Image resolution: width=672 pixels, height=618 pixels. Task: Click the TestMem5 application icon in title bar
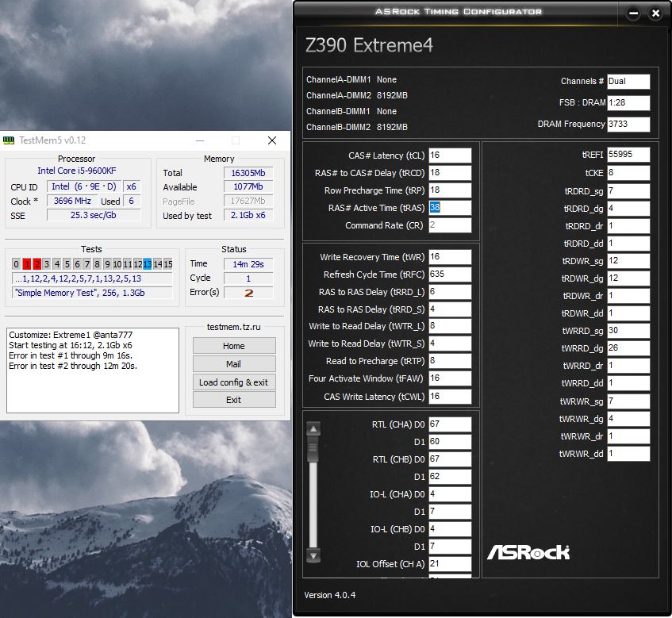(9, 140)
